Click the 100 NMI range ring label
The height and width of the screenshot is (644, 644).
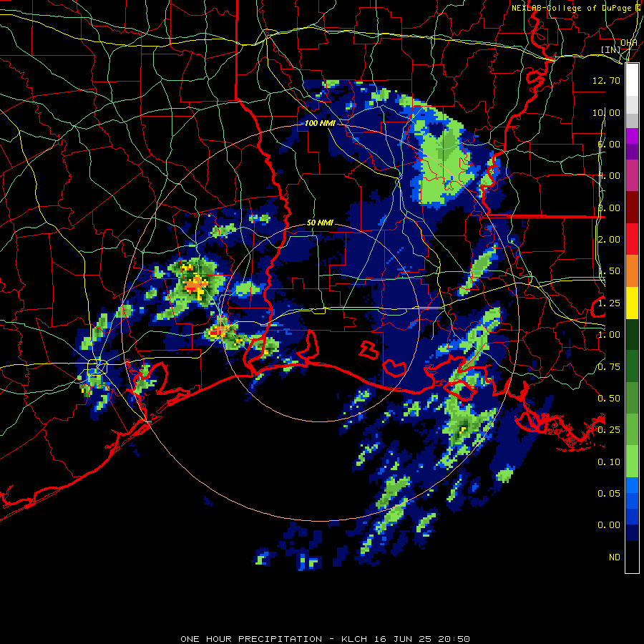(320, 123)
